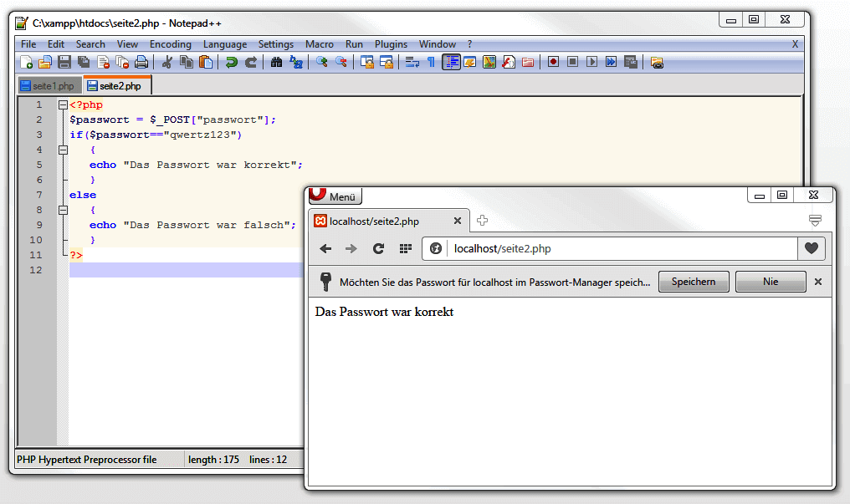The image size is (850, 504).
Task: Open the Encoding menu
Action: click(x=171, y=44)
